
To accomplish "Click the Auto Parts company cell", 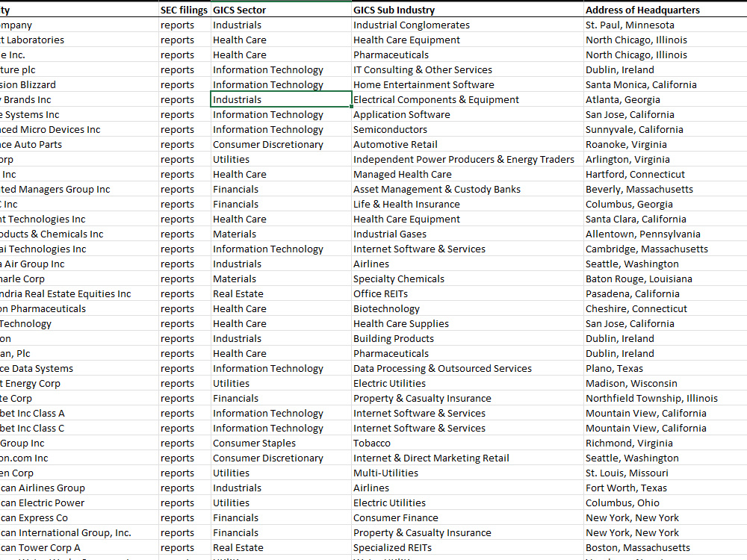I will click(79, 144).
